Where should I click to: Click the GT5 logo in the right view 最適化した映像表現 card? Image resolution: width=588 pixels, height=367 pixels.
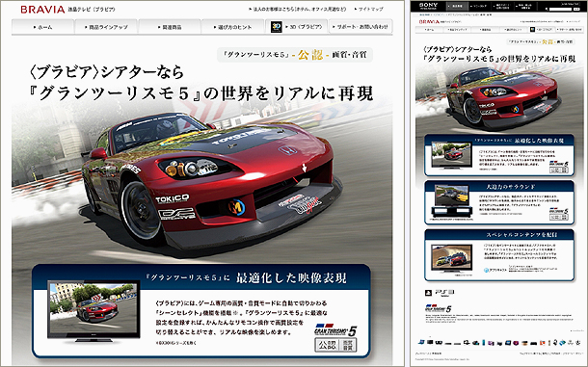(x=559, y=164)
